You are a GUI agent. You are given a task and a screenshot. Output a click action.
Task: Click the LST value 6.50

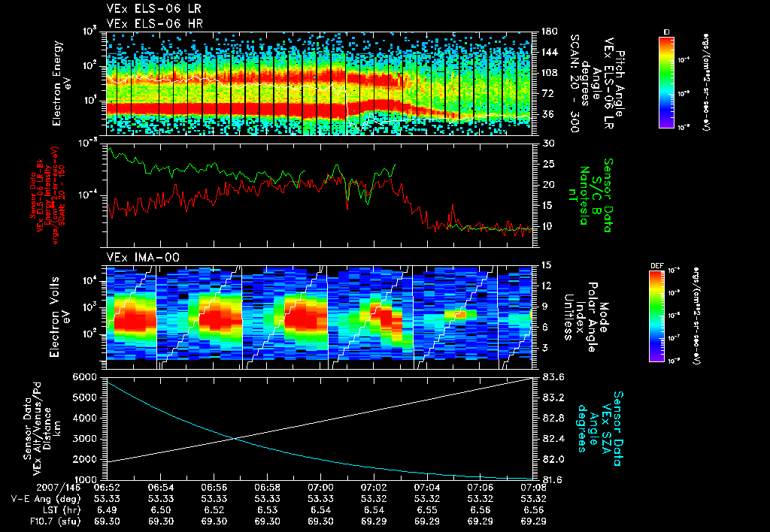(160, 510)
